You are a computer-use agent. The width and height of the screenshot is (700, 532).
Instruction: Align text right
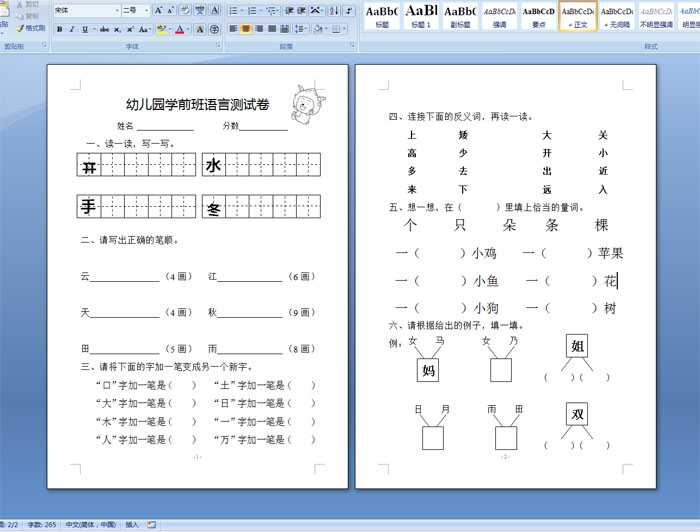point(258,29)
